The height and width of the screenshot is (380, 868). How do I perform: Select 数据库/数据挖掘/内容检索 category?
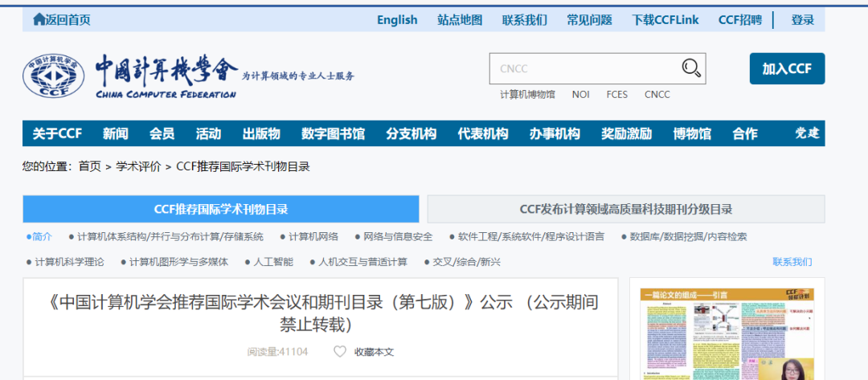tap(684, 237)
